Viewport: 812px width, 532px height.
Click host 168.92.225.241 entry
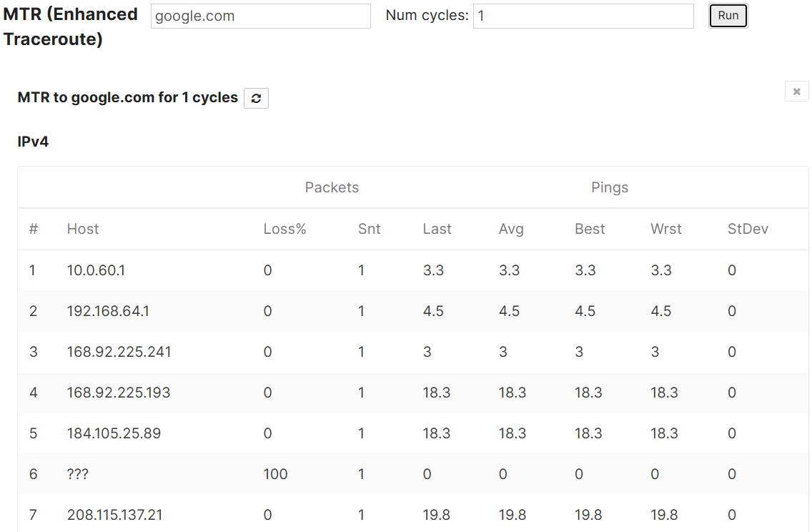pyautogui.click(x=119, y=352)
